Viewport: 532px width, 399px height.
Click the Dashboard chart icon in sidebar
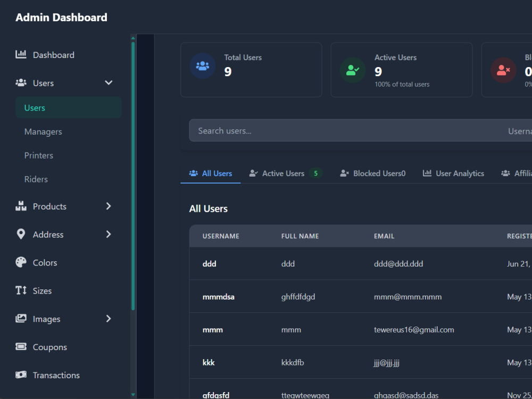[21, 55]
